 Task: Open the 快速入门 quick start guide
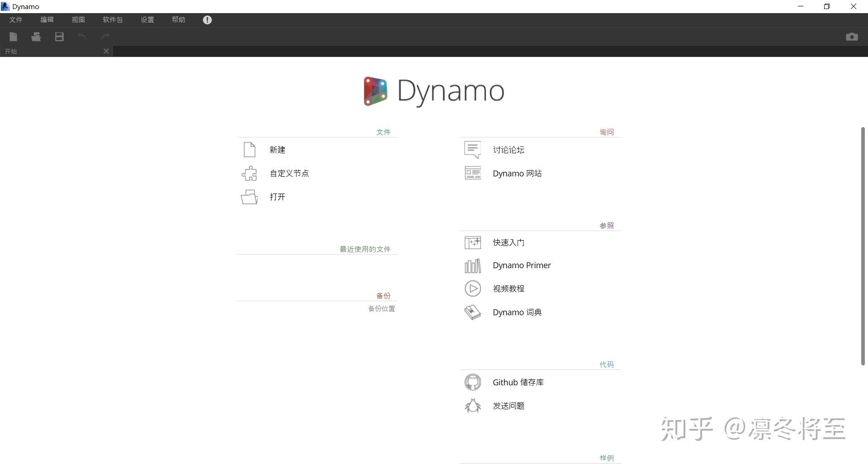508,242
